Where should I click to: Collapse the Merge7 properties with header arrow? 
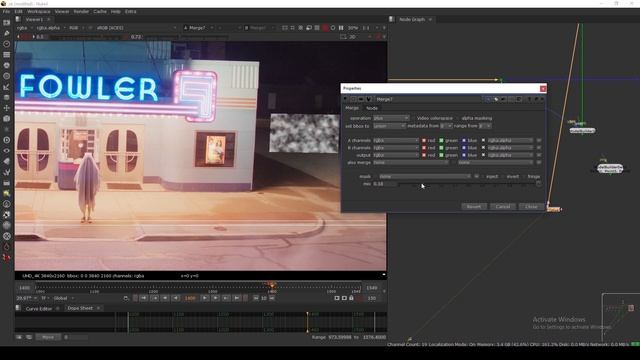(x=346, y=99)
